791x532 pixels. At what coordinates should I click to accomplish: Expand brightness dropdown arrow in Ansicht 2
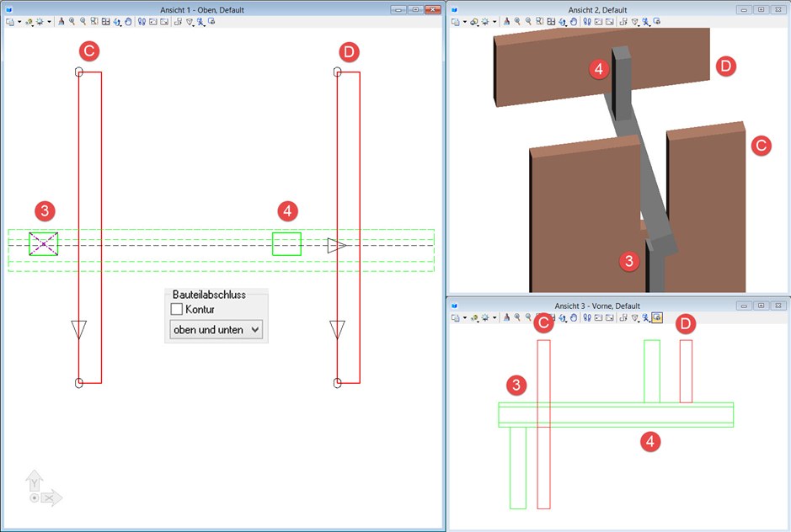click(x=494, y=22)
